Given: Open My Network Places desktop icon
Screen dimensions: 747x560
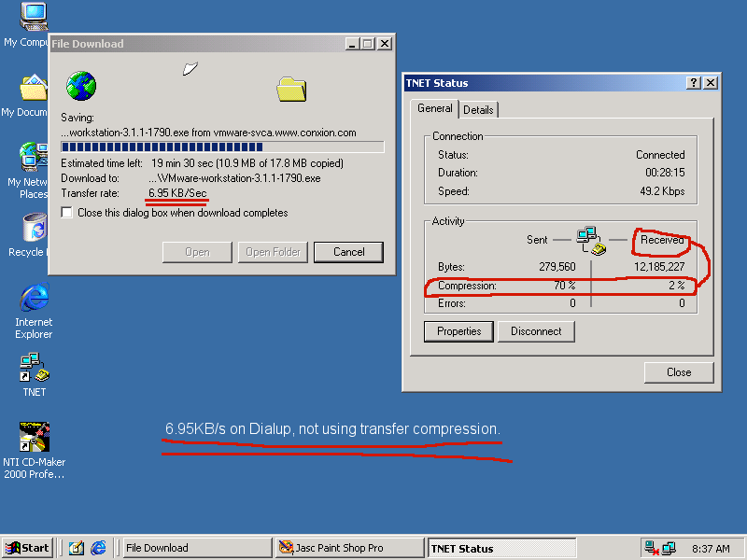Looking at the screenshot, I should [34, 157].
